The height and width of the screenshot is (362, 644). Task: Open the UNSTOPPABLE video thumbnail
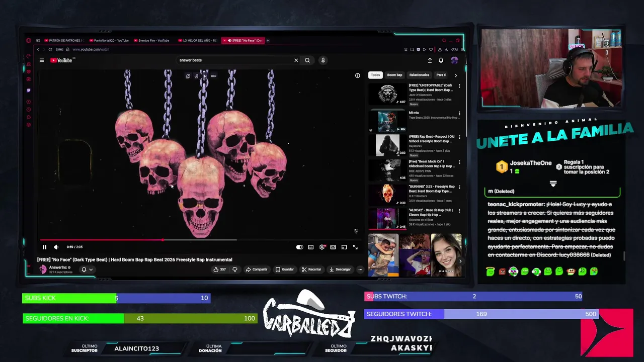387,94
